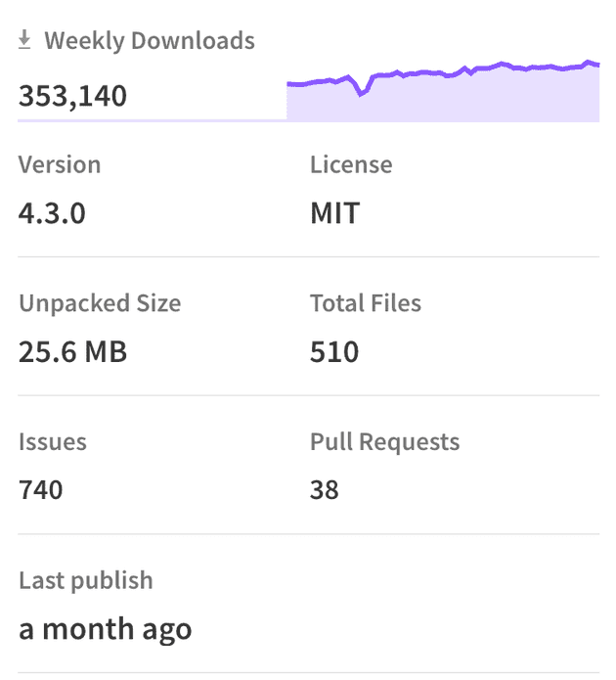Screen dimensions: 616x680
Task: Open the 740 issues link
Action: (x=40, y=489)
